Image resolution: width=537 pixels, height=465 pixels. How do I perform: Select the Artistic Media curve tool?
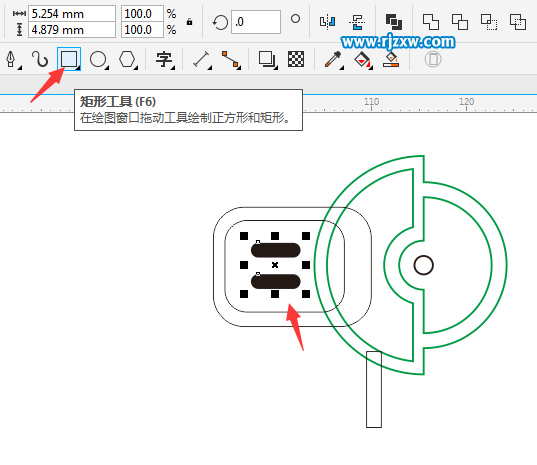40,59
